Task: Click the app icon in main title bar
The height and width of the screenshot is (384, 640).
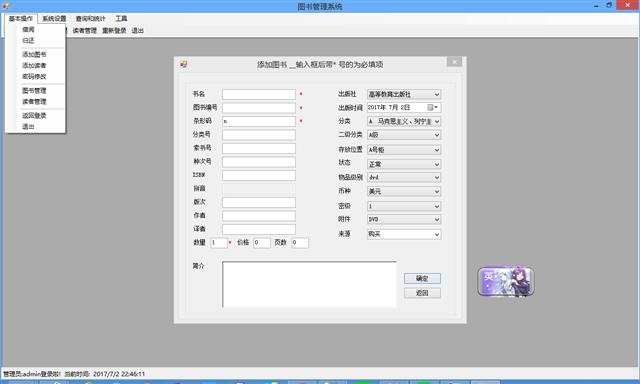Action: tap(6, 6)
